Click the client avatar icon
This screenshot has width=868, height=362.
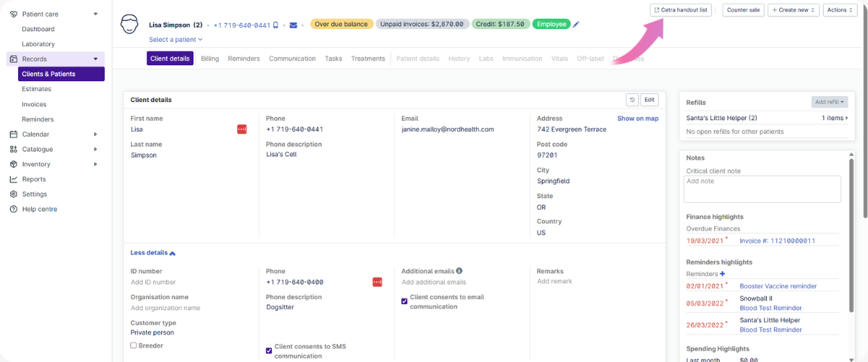[x=129, y=24]
